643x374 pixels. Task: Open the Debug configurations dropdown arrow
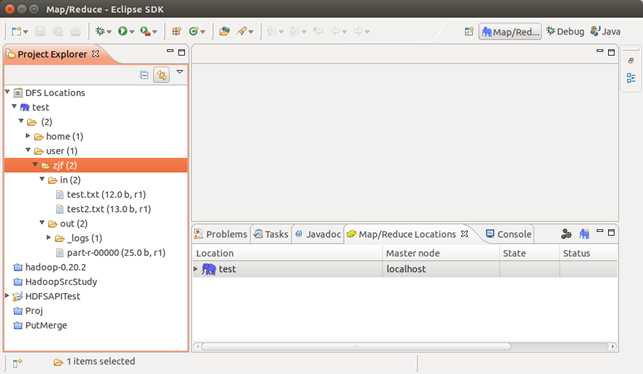109,32
